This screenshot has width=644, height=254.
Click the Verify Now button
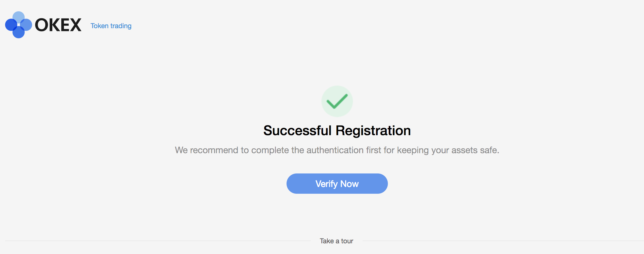pos(337,184)
